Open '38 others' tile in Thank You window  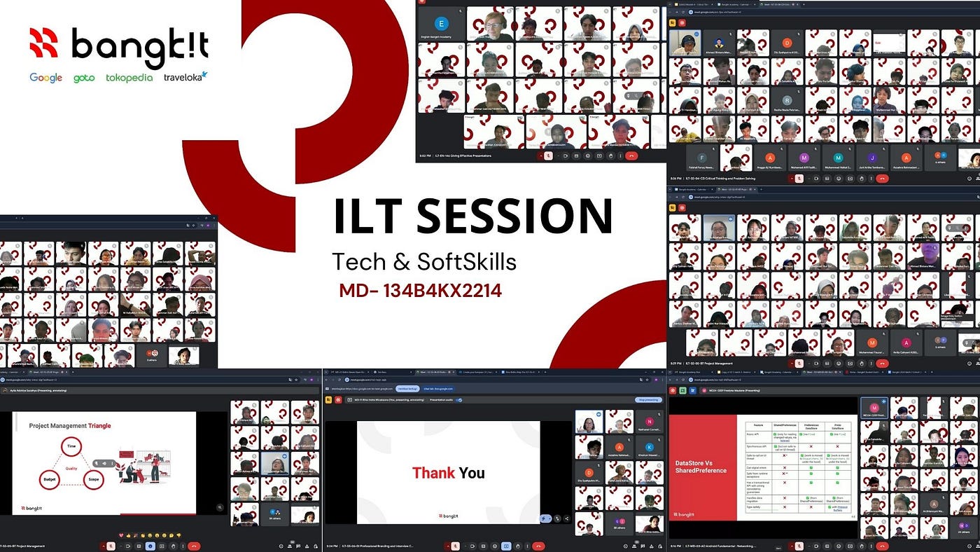pyautogui.click(x=619, y=523)
